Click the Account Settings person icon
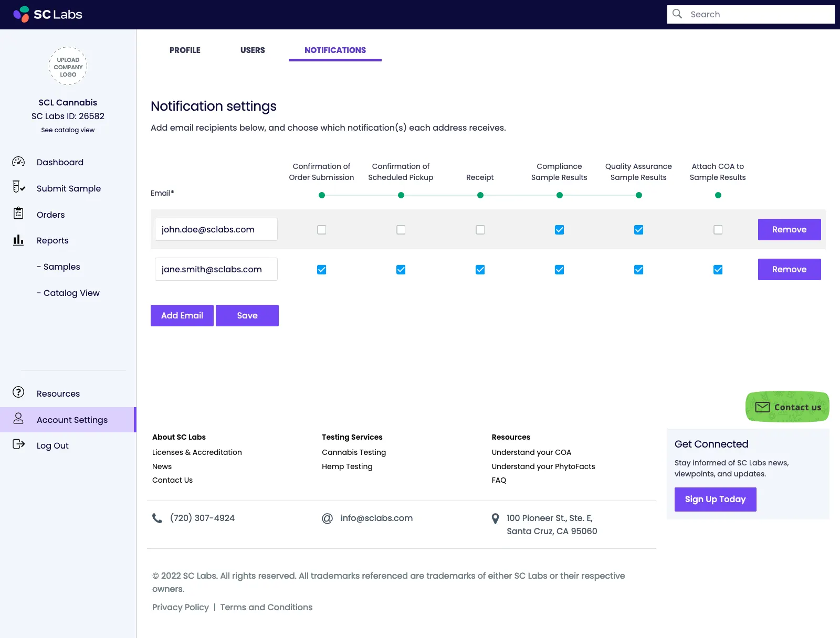This screenshot has width=840, height=638. point(18,418)
